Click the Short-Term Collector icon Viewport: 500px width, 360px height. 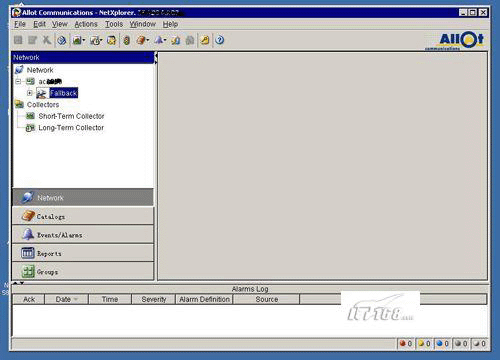(30, 116)
